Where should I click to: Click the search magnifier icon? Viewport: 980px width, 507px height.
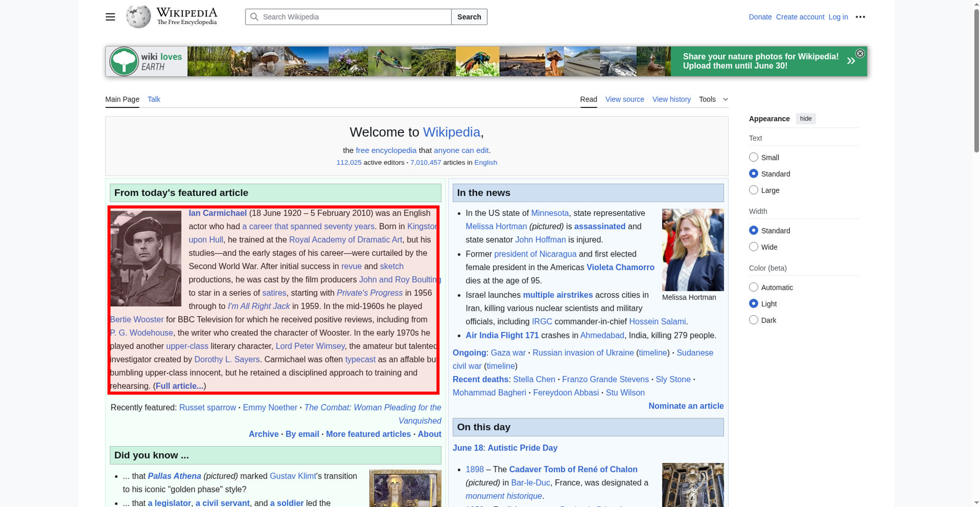click(x=254, y=17)
